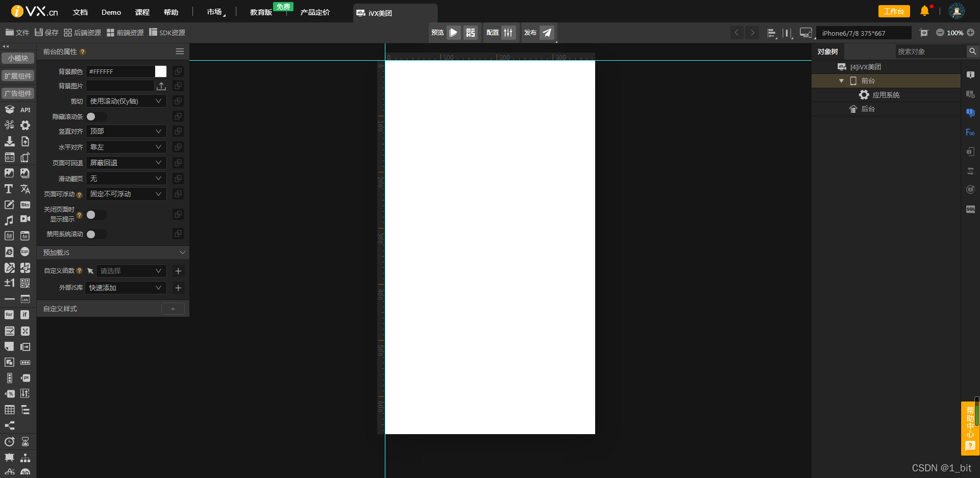Screen dimensions: 980x478
Task: Select the Btn button component
Action: [x=25, y=205]
